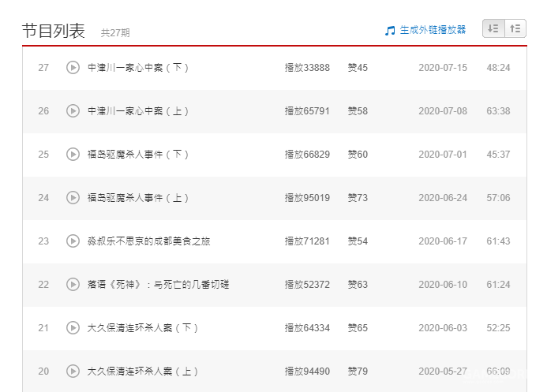Click title 中津川一家心中案（上）
This screenshot has width=547, height=392.
tap(138, 111)
